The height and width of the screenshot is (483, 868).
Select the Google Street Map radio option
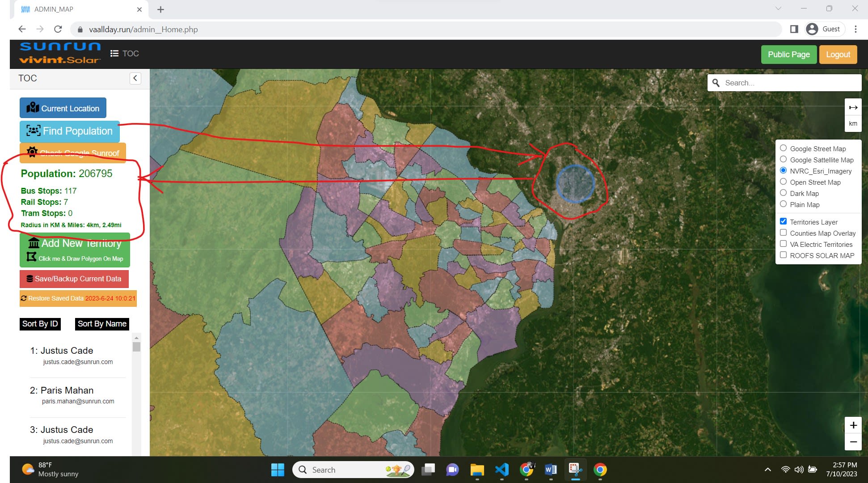pos(783,148)
